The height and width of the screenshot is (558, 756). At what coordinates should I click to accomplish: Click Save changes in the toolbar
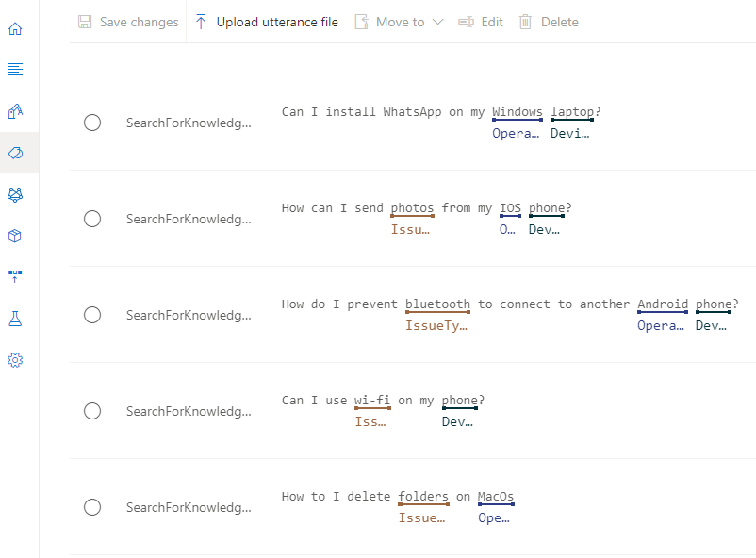[x=128, y=22]
